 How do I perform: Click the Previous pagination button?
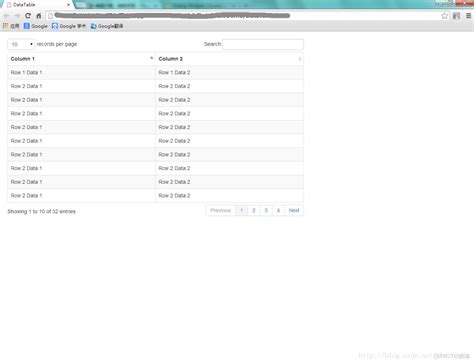(x=221, y=210)
